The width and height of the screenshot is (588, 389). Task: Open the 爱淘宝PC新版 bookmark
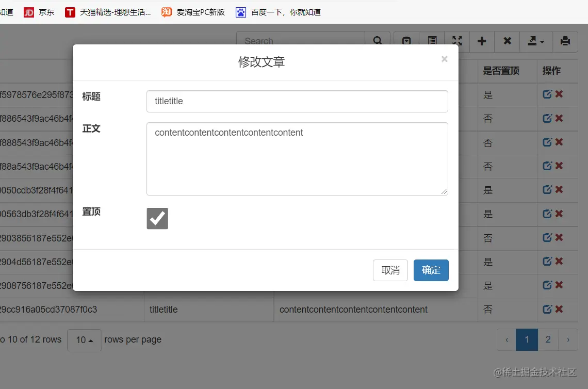pos(193,12)
